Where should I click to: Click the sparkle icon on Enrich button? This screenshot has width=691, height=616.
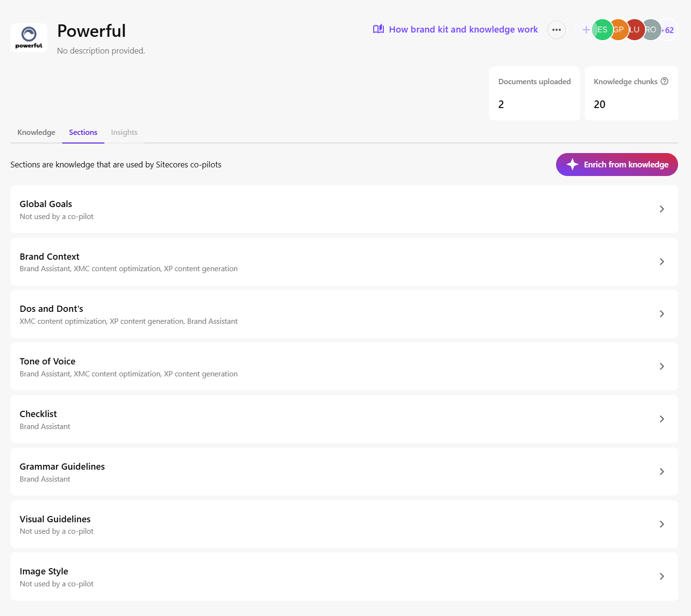(x=572, y=165)
